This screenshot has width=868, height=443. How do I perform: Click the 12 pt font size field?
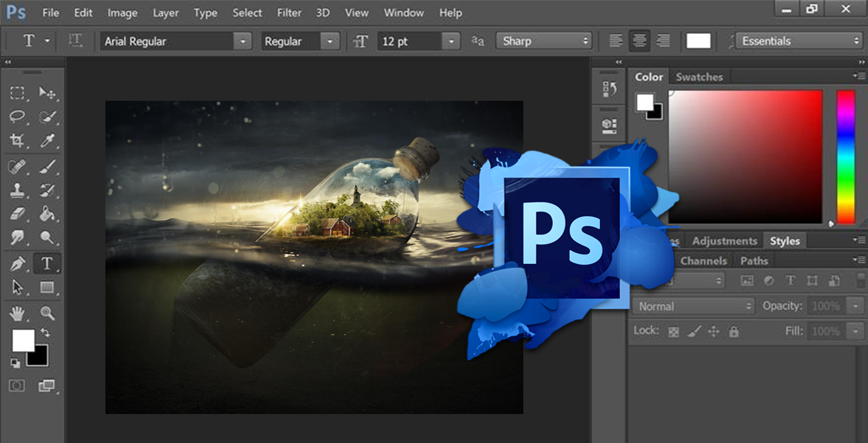pos(410,42)
